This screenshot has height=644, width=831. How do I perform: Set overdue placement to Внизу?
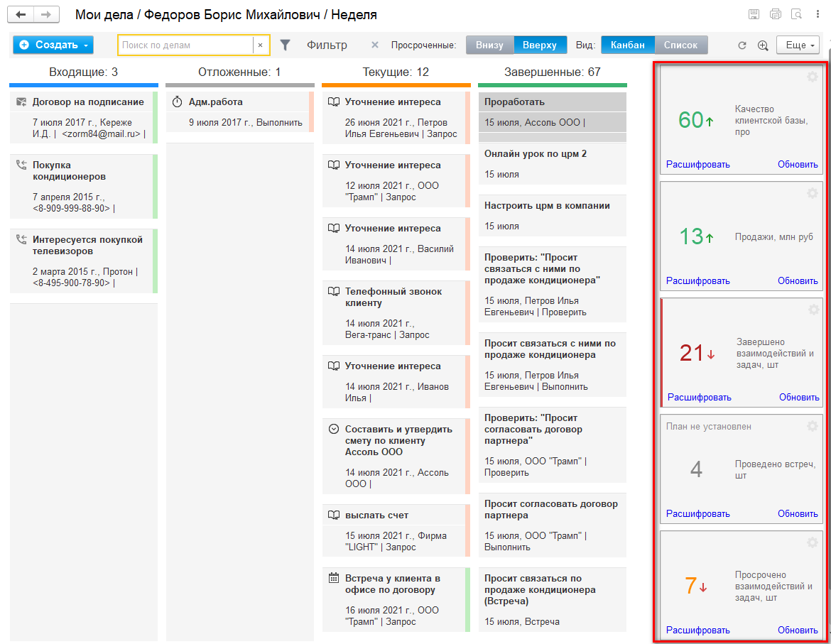click(489, 45)
